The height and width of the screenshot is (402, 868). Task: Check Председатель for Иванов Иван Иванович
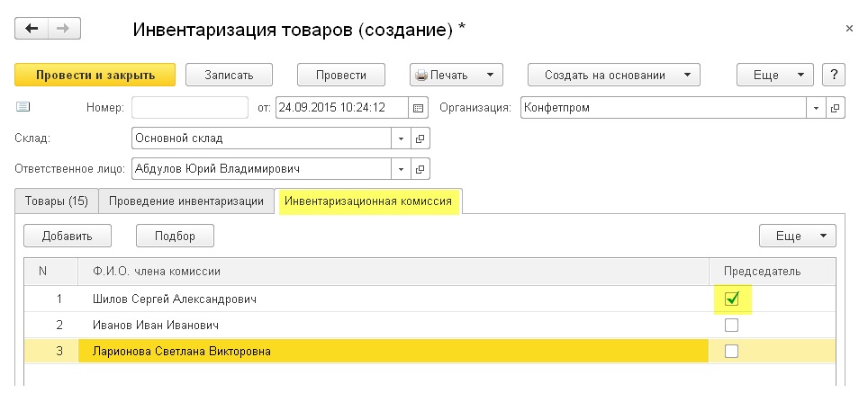731,326
